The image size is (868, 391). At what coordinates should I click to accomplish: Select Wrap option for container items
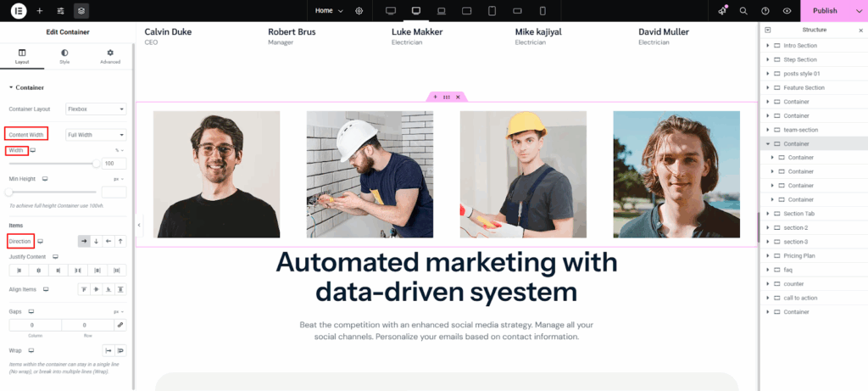120,349
